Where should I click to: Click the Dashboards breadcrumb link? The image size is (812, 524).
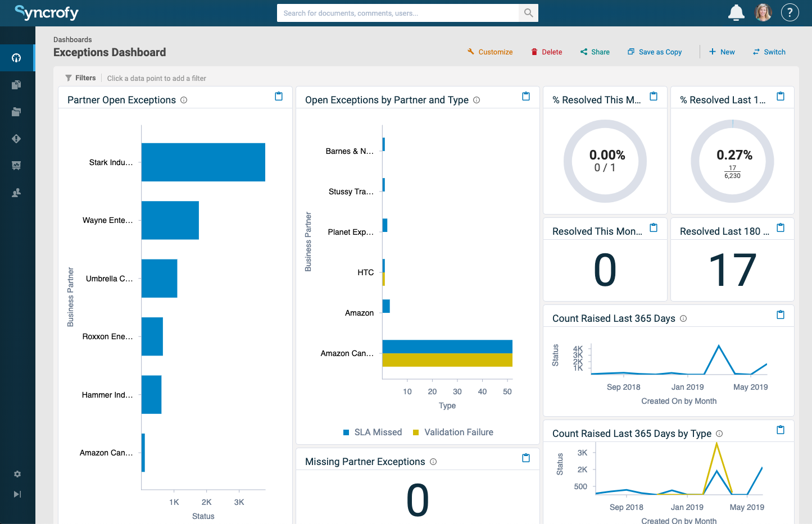tap(72, 39)
